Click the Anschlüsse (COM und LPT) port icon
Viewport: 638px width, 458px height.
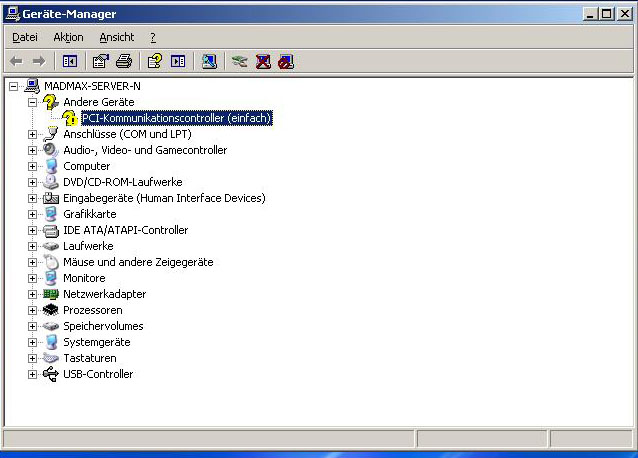[x=51, y=134]
